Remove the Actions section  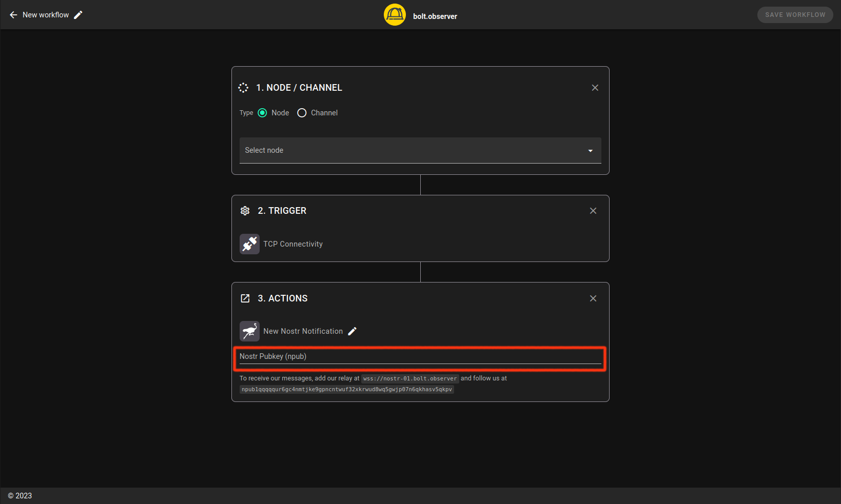(x=593, y=298)
